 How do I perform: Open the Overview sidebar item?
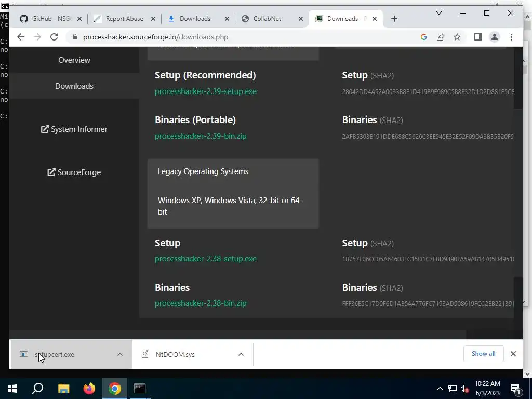click(74, 60)
